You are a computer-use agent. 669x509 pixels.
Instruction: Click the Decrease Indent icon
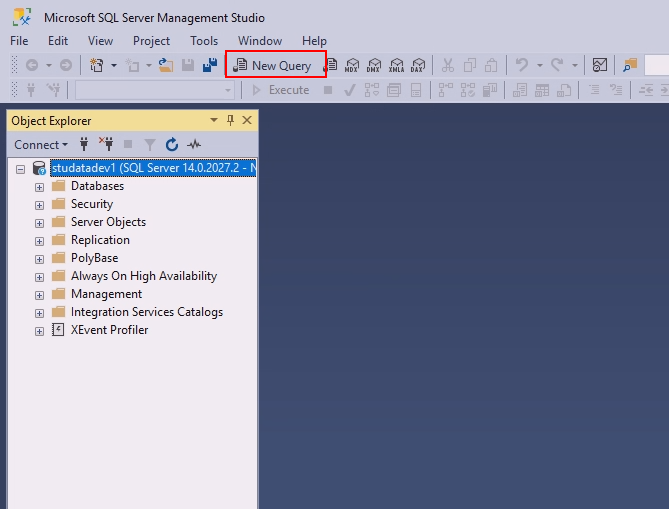coord(646,90)
